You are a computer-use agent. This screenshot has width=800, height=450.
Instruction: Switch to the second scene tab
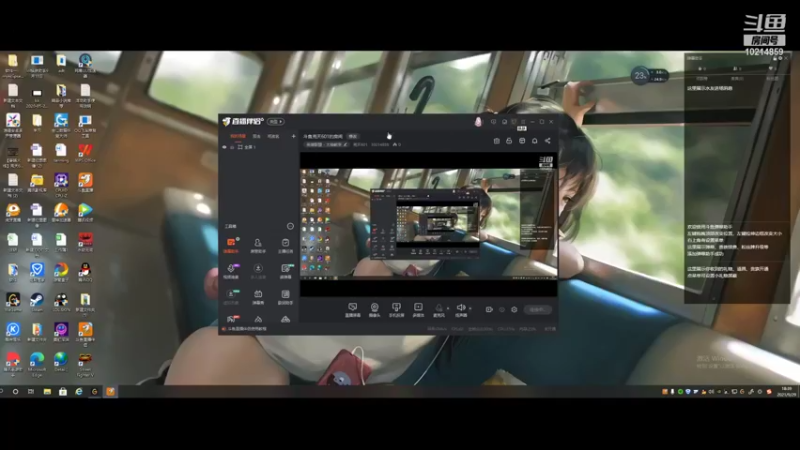[257, 136]
